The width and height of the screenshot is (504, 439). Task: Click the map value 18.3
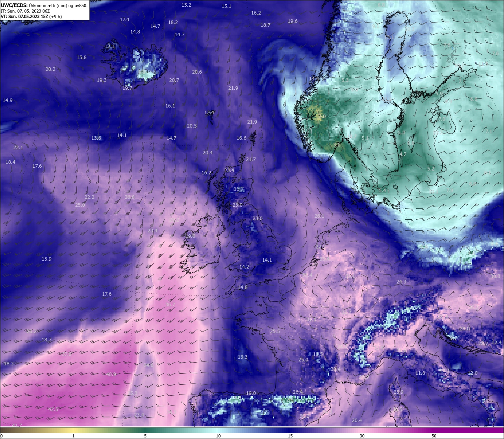coord(9,364)
